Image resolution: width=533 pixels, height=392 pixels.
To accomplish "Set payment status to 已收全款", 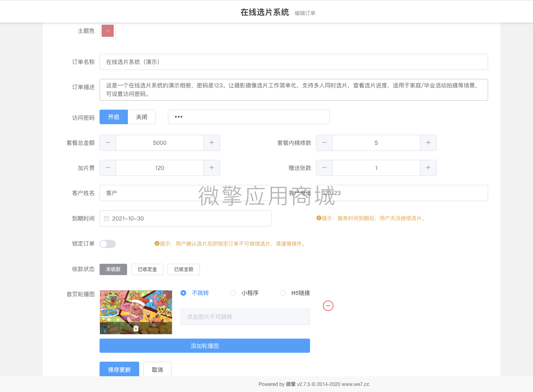I will [184, 269].
